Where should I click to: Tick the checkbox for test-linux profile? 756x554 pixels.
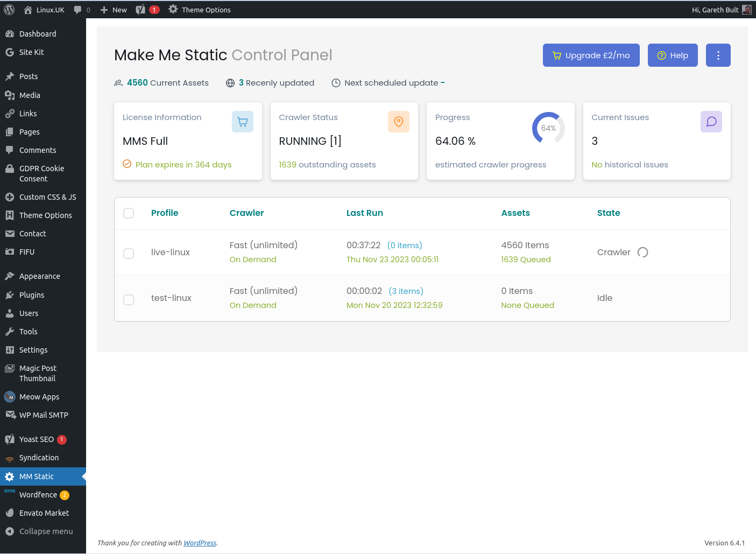[129, 299]
